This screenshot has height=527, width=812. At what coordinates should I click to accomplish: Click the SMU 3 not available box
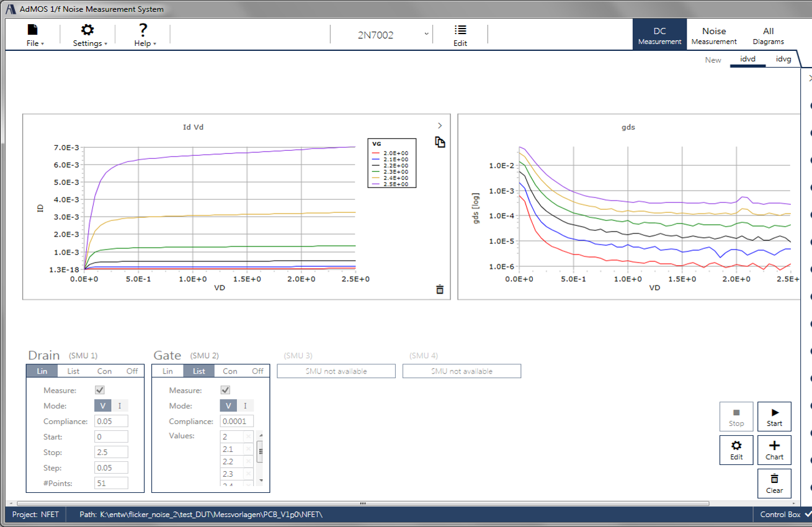[336, 371]
